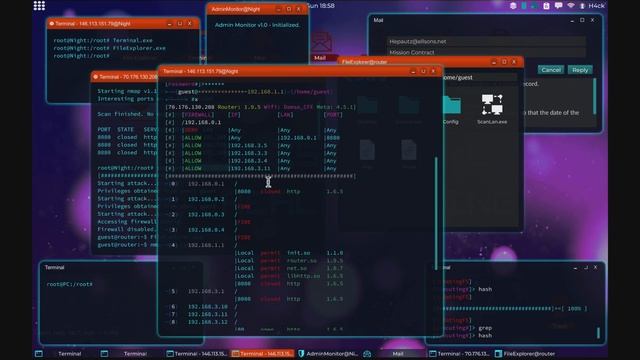Open the Mail desktop icon

pyautogui.click(x=322, y=46)
